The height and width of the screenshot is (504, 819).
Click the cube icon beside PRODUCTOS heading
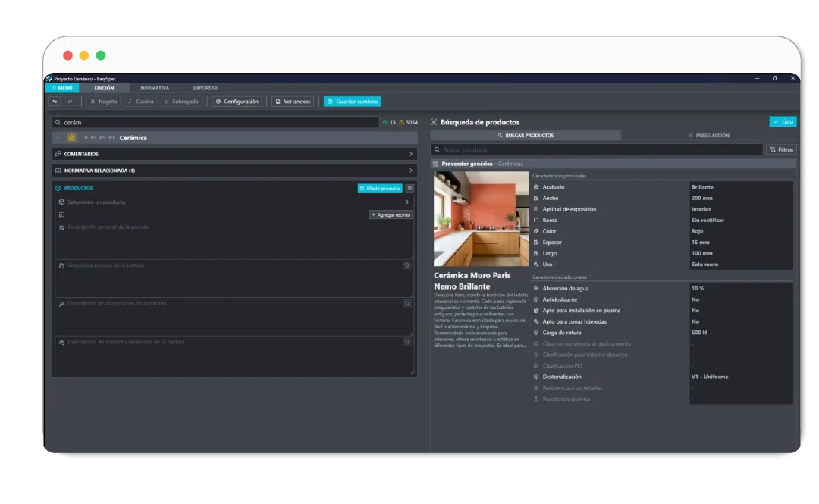[58, 188]
